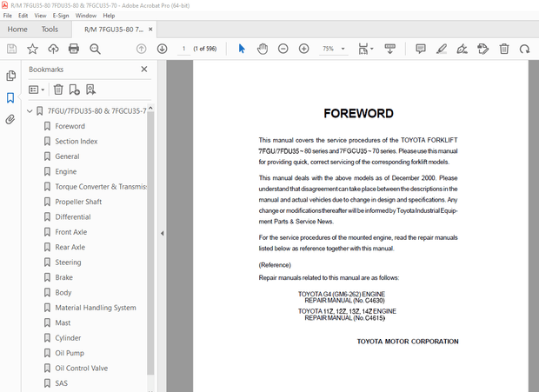539x392 pixels.
Task: Open Attachments paperclip panel
Action: tap(10, 120)
